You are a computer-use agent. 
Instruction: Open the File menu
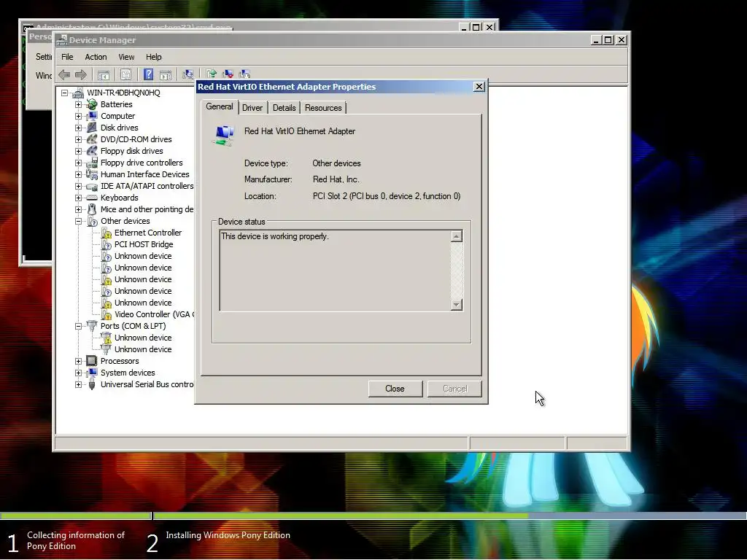pyautogui.click(x=67, y=57)
